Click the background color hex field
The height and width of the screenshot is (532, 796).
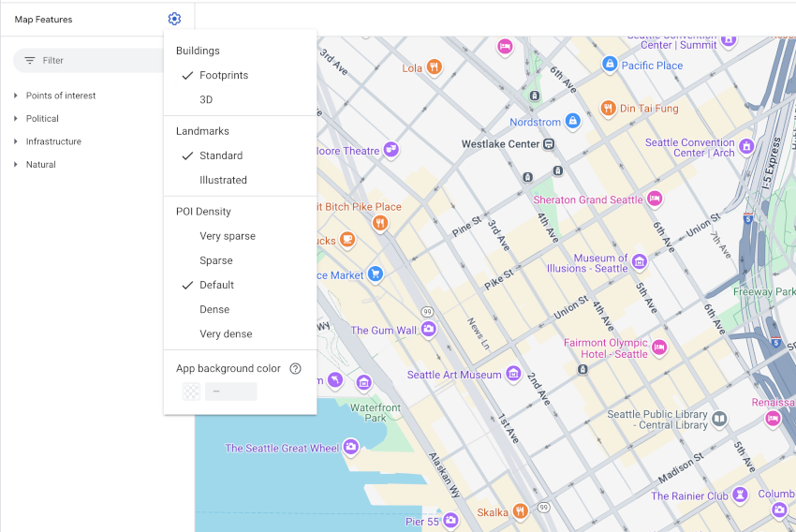click(231, 392)
